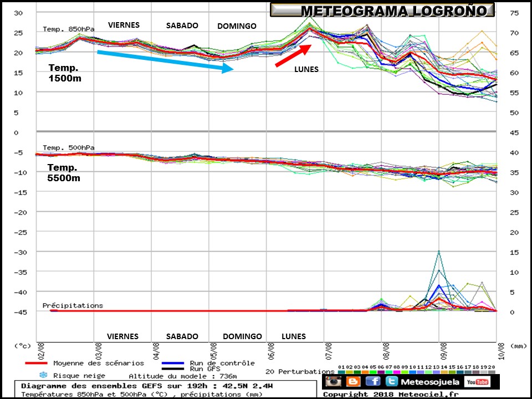Click the Temp. 850hPa series label
Viewport: 532px width, 399px height.
click(x=69, y=29)
